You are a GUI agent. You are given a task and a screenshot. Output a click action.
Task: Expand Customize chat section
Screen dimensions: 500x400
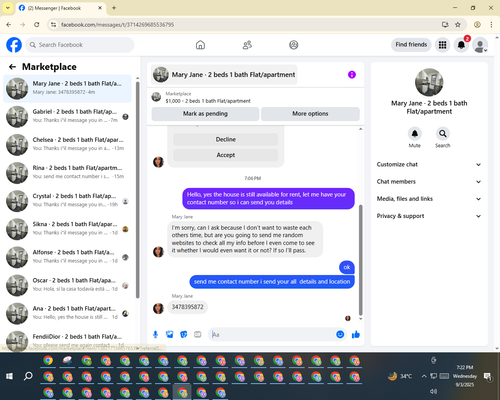pyautogui.click(x=429, y=164)
